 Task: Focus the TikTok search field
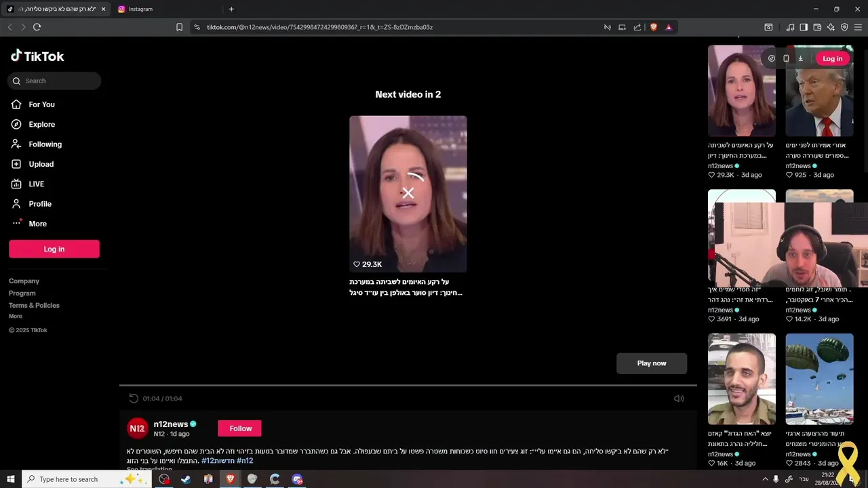[x=54, y=81]
